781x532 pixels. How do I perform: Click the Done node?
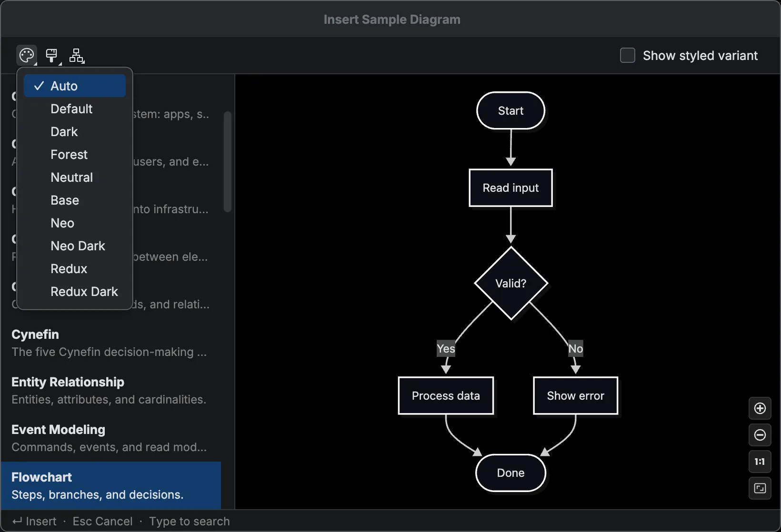[511, 473]
